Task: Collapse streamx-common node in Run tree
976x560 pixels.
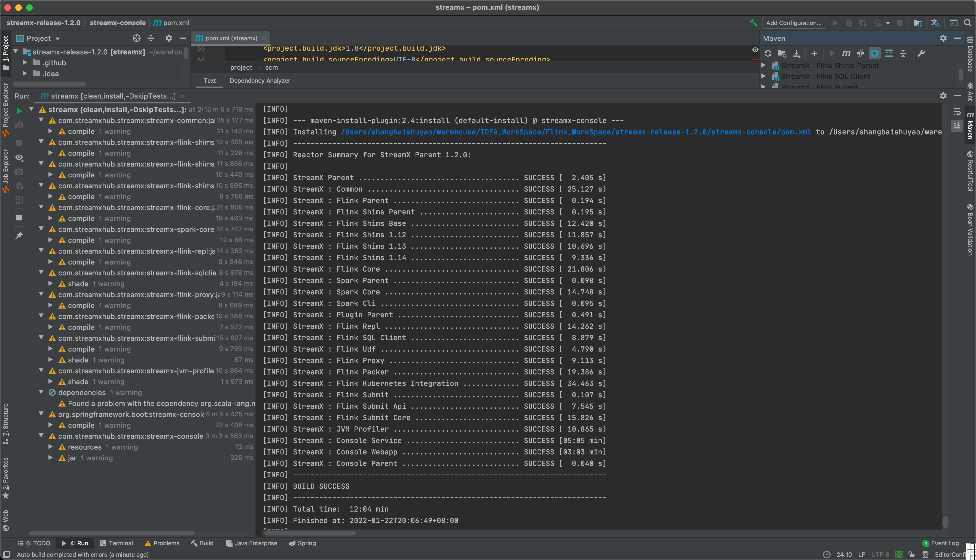Action: tap(41, 120)
